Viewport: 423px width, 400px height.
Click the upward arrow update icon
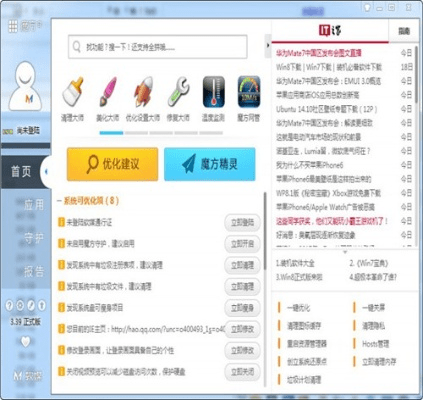(x=42, y=305)
